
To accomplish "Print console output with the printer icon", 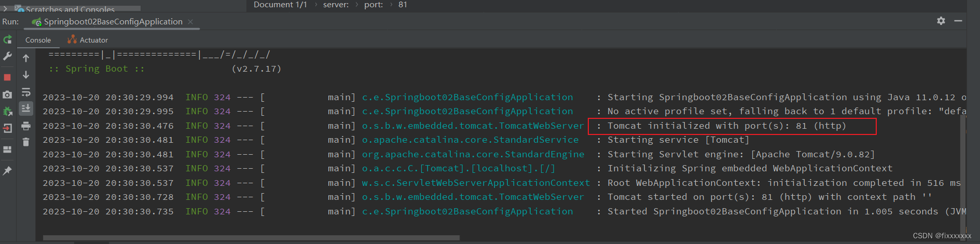I will click(26, 126).
